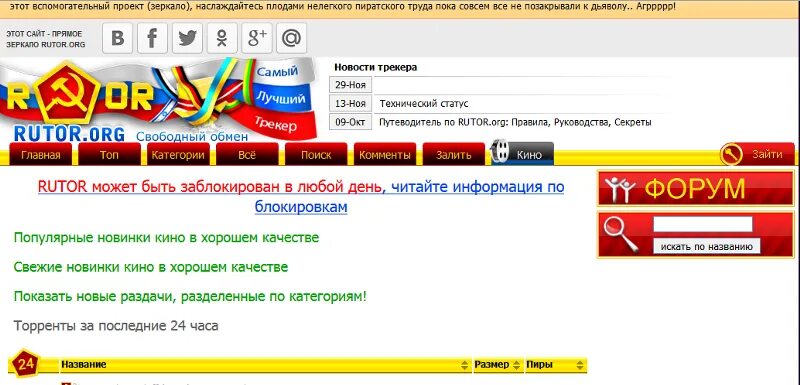The width and height of the screenshot is (800, 385).
Task: Click the Новости трекера heading
Action: (376, 67)
